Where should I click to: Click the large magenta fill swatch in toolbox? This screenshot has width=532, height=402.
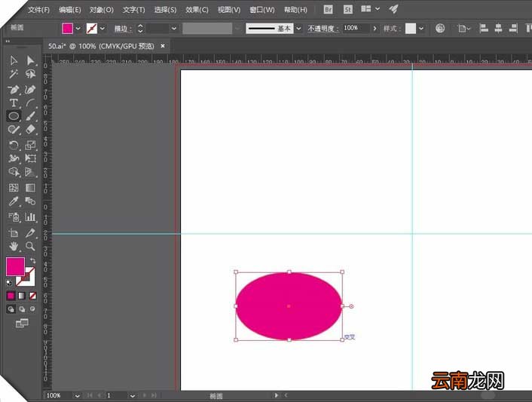(15, 266)
